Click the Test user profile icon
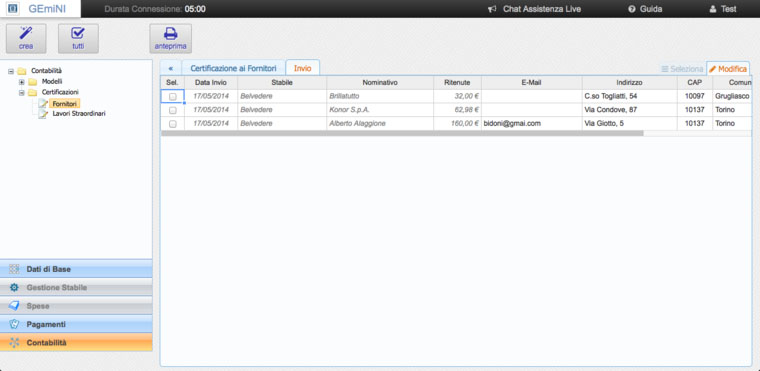Viewport: 760px width, 371px height. pos(712,9)
